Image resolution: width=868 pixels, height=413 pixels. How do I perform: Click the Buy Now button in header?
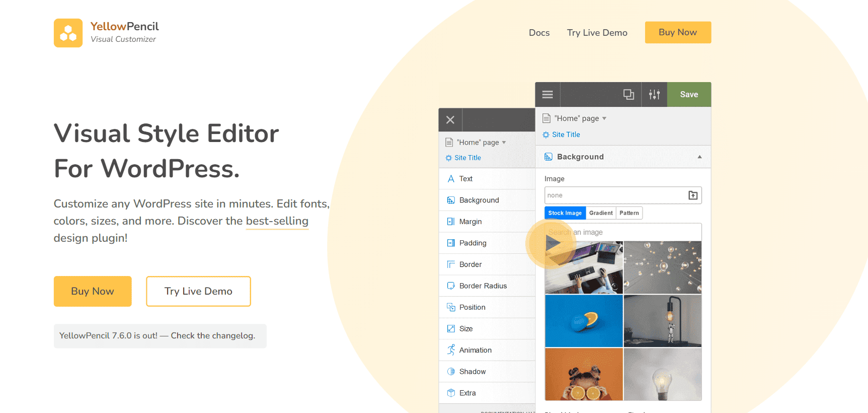(x=678, y=32)
